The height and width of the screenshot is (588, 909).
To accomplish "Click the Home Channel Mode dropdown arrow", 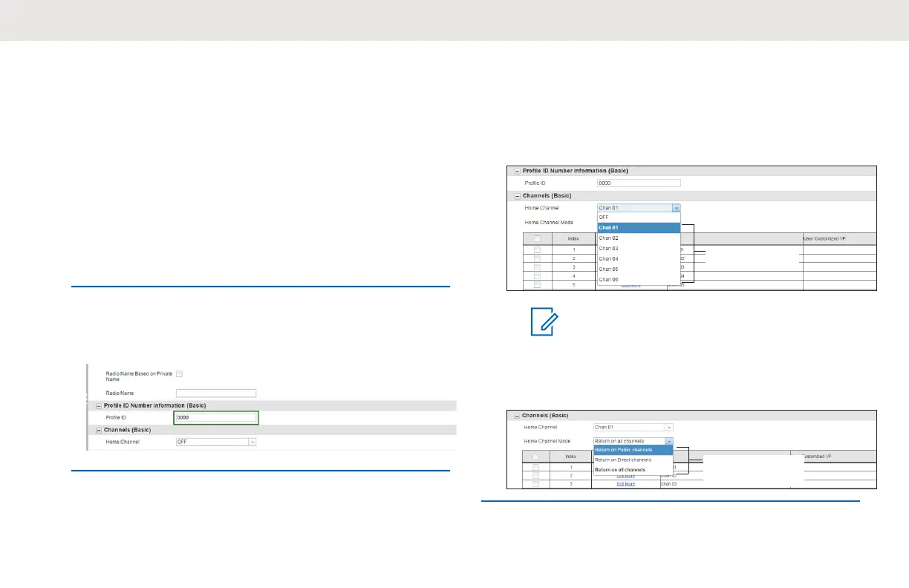I will click(x=669, y=441).
